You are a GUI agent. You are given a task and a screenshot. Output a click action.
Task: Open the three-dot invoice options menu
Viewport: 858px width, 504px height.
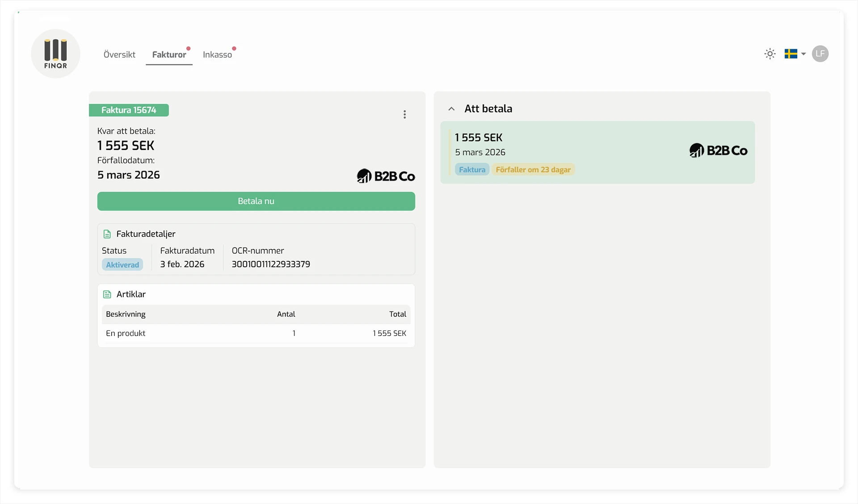click(404, 114)
